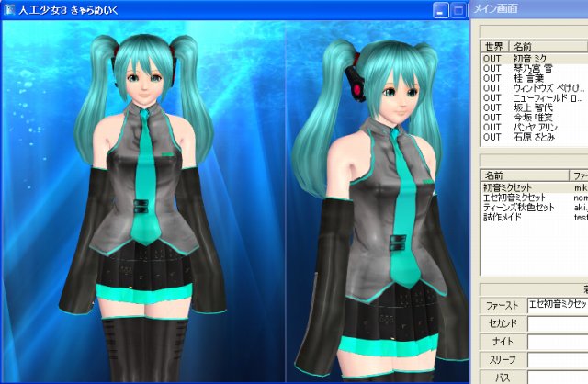The height and width of the screenshot is (384, 588).
Task: Click the angled-view character preview
Action: coord(378,201)
